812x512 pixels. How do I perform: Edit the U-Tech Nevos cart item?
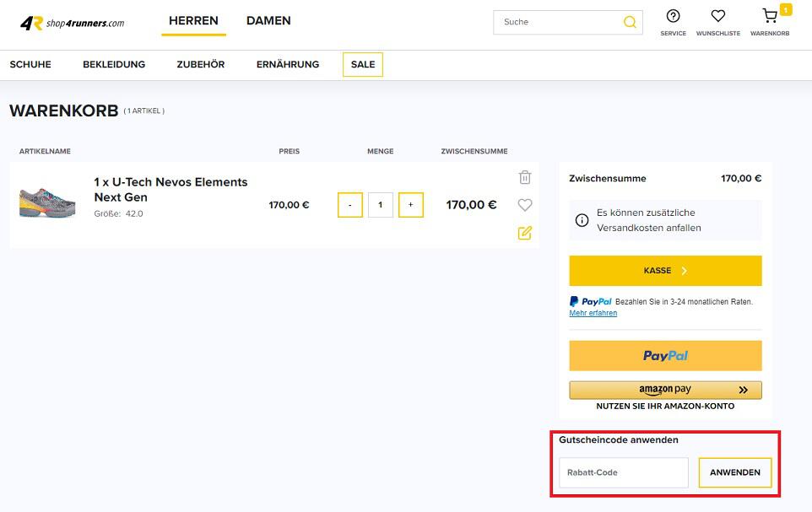[524, 233]
